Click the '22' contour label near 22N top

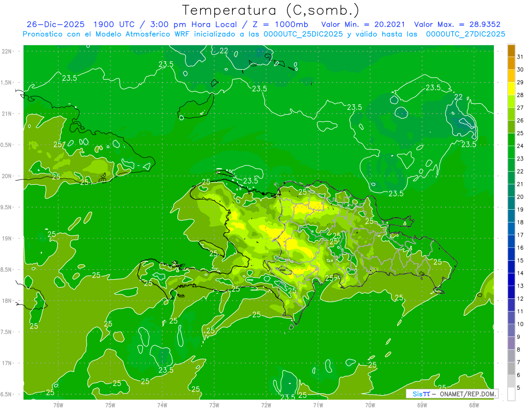[x=224, y=51]
